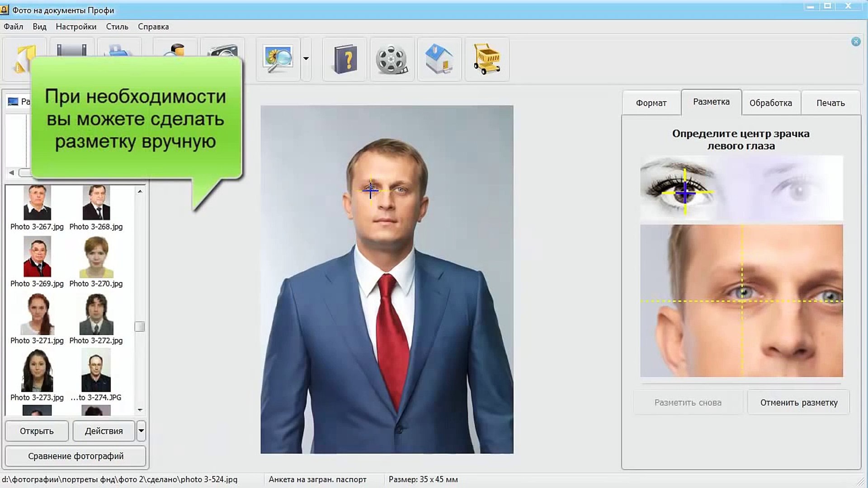Viewport: 868px width, 488px height.
Task: Select thumbnail Photo 3-267.jpg
Action: pos(37,208)
